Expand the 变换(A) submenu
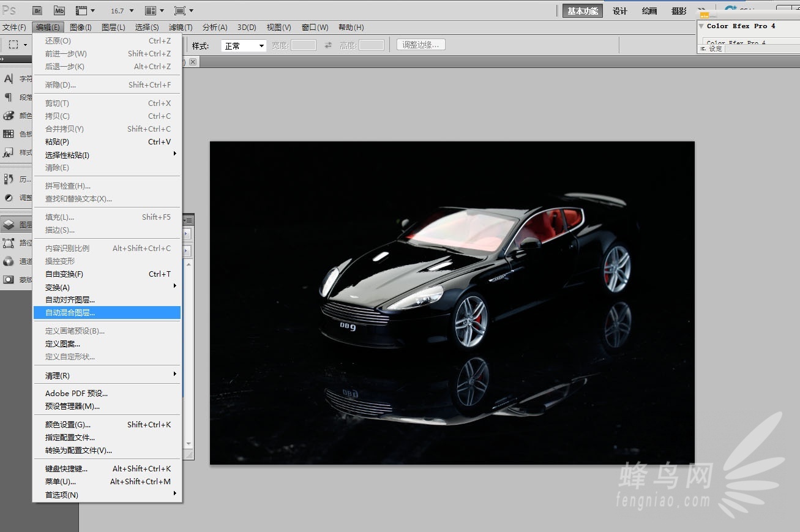 point(107,287)
